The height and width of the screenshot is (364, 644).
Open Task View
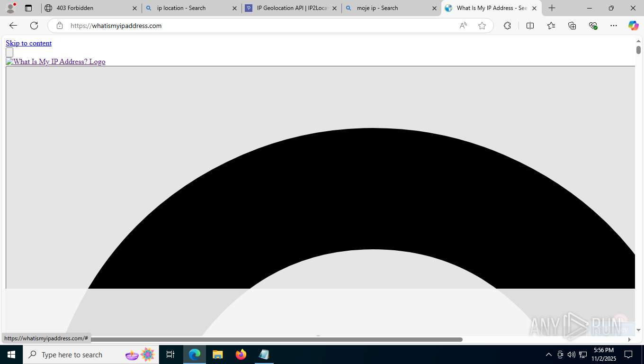pyautogui.click(x=170, y=355)
